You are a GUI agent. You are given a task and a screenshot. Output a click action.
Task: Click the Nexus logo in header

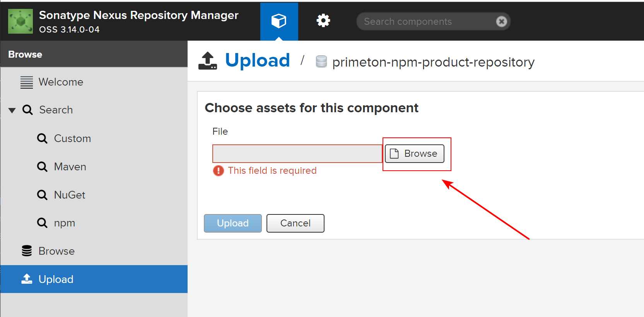click(x=20, y=21)
